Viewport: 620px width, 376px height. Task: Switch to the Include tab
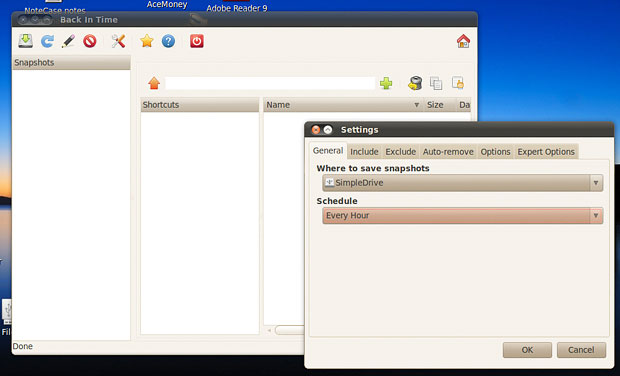coord(364,152)
